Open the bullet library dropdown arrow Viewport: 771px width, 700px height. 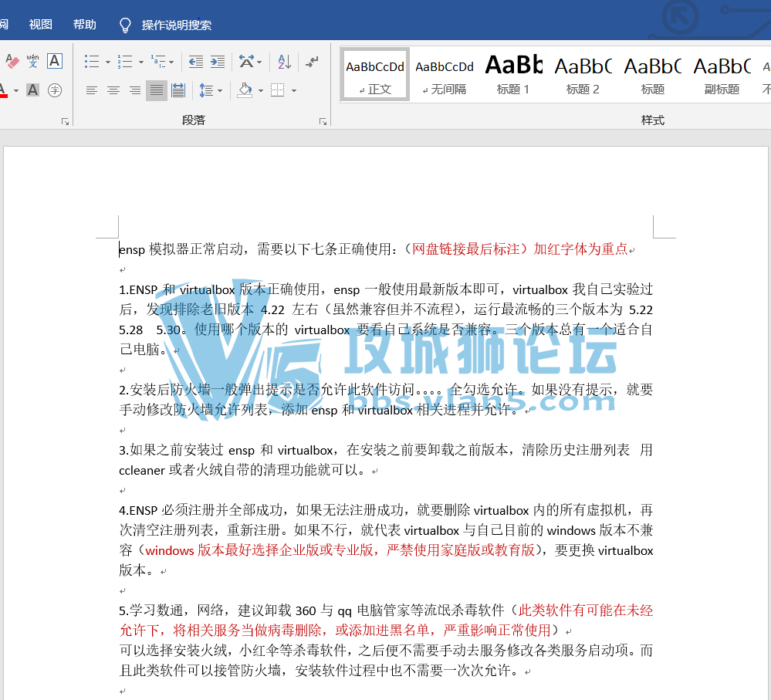pyautogui.click(x=108, y=62)
